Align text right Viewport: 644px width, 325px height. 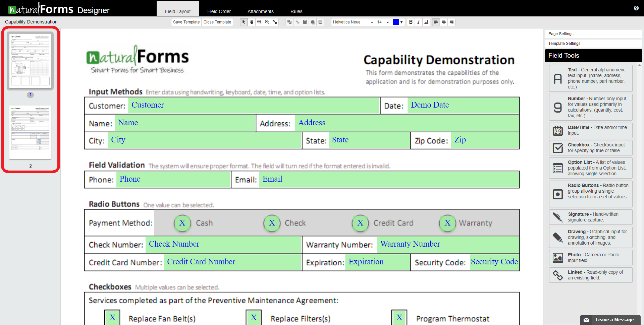coord(451,22)
